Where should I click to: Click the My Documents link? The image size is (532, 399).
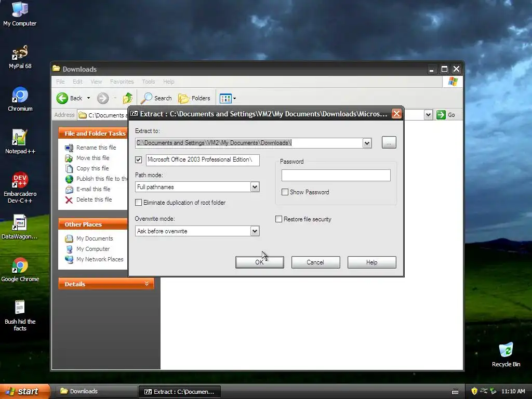click(x=95, y=238)
